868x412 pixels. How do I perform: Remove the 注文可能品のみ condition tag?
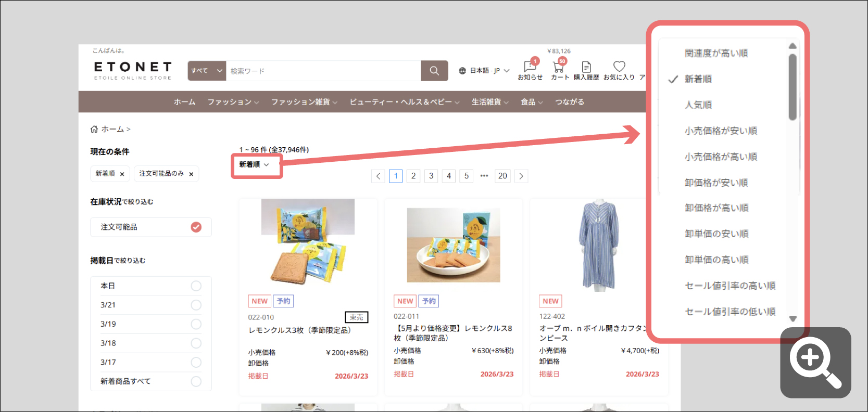(191, 174)
